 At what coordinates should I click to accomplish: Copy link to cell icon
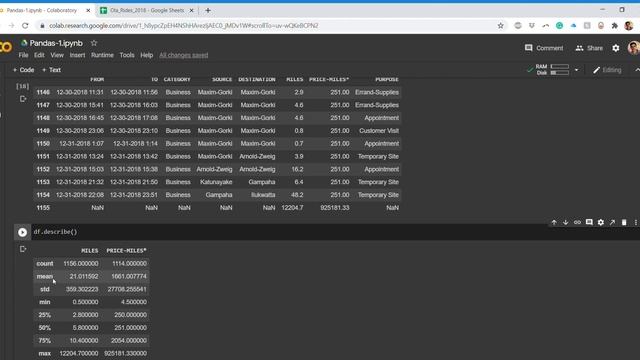pos(577,222)
